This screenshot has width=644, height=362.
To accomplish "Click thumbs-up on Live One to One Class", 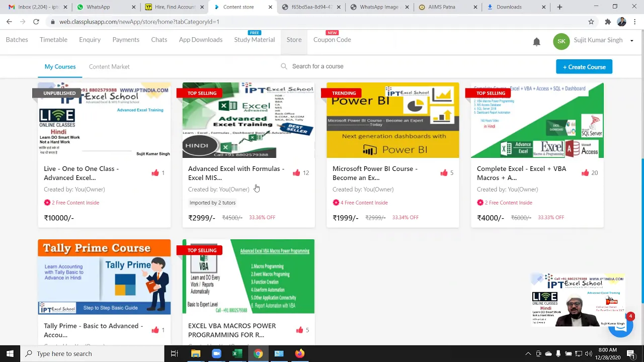I will (155, 172).
